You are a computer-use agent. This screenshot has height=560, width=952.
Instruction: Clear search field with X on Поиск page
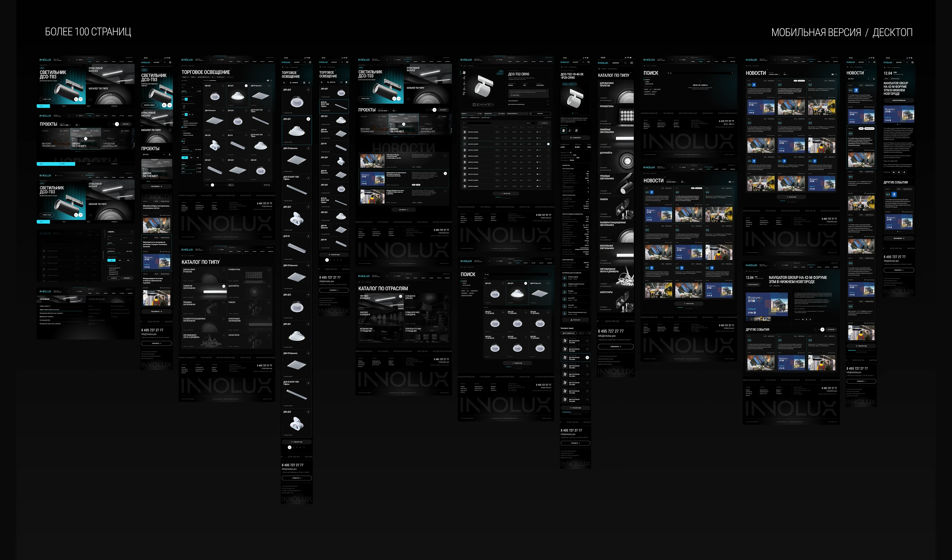(549, 275)
